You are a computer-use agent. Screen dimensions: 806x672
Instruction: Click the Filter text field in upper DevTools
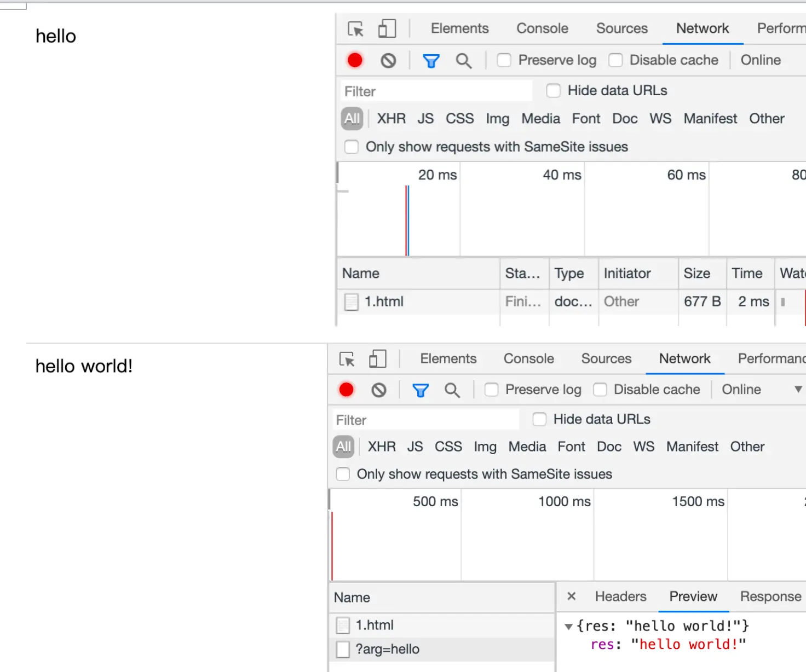coord(436,91)
